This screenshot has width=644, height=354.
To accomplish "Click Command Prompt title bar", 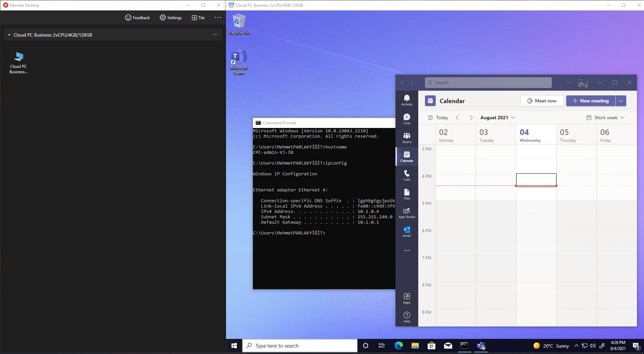I will (x=324, y=123).
